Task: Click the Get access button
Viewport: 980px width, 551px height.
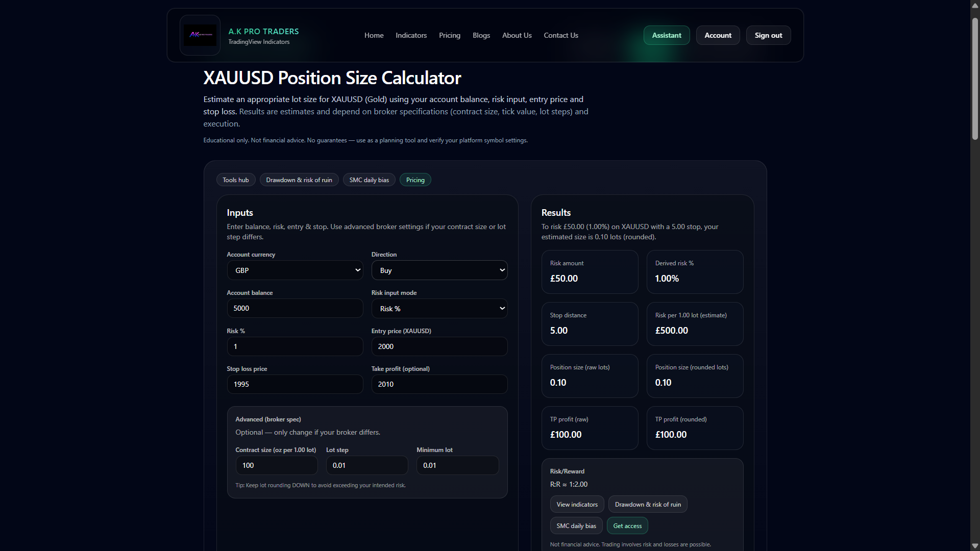Action: click(626, 525)
